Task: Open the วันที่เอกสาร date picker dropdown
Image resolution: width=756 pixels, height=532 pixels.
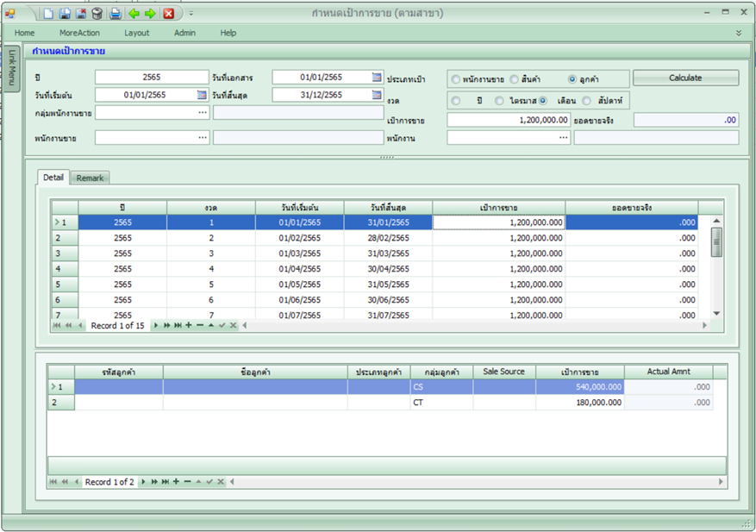Action: click(x=376, y=78)
